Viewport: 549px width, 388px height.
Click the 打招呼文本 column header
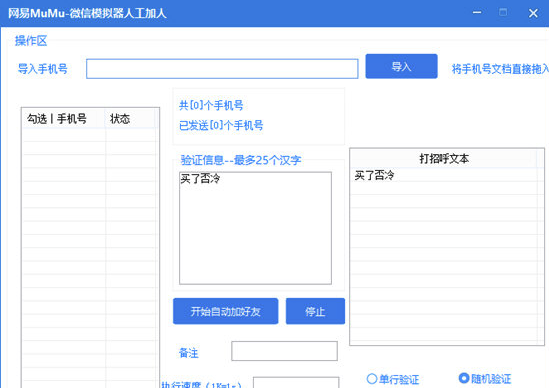point(444,159)
